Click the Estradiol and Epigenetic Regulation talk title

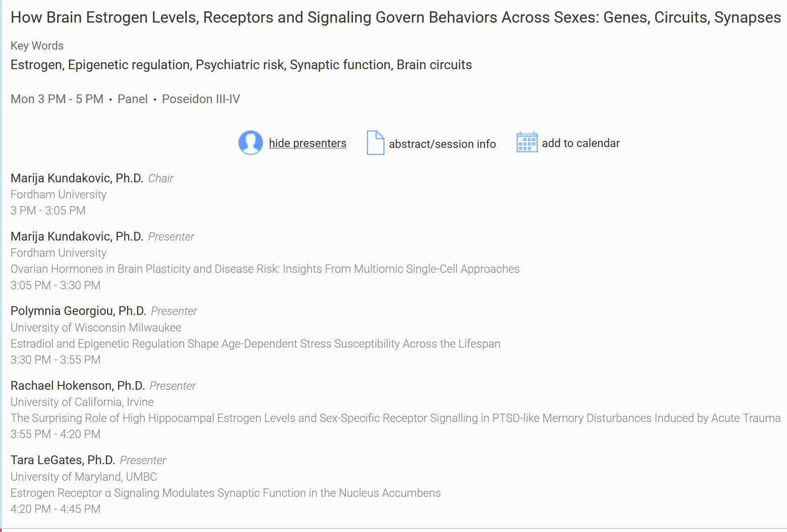(x=255, y=344)
